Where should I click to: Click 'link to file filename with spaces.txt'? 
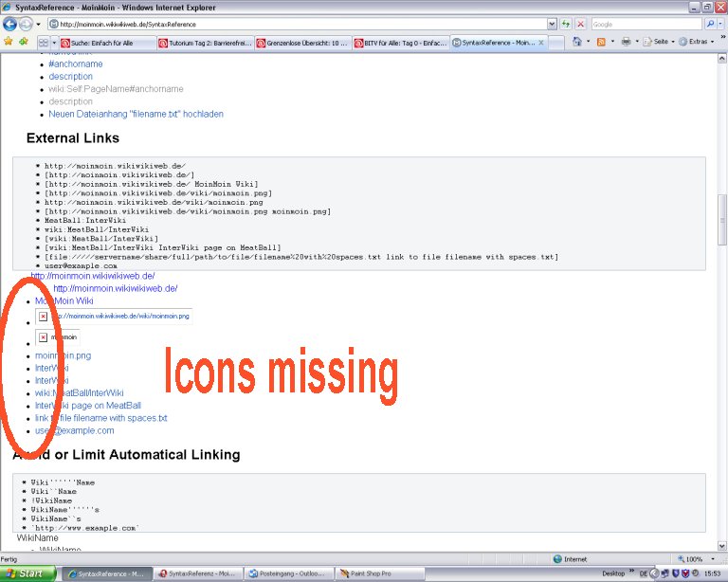[101, 419]
